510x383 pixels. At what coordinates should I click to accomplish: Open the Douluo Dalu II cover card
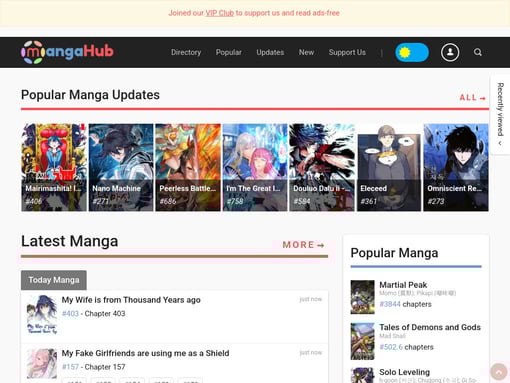(322, 167)
